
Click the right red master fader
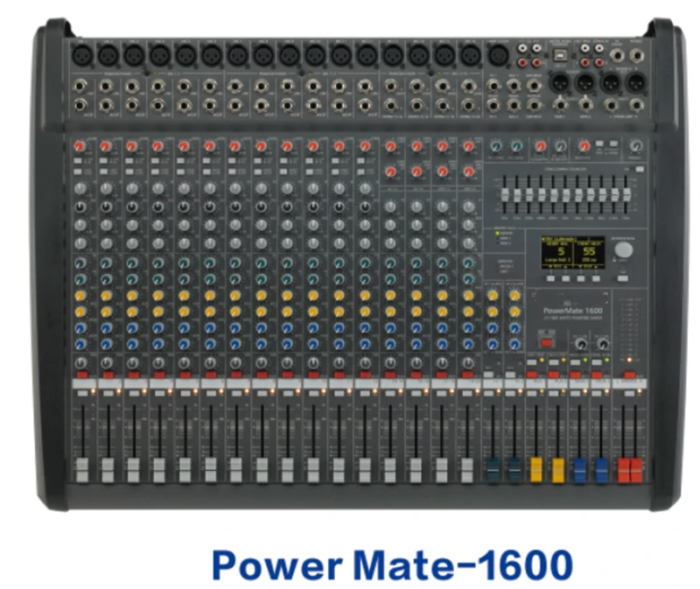[636, 470]
